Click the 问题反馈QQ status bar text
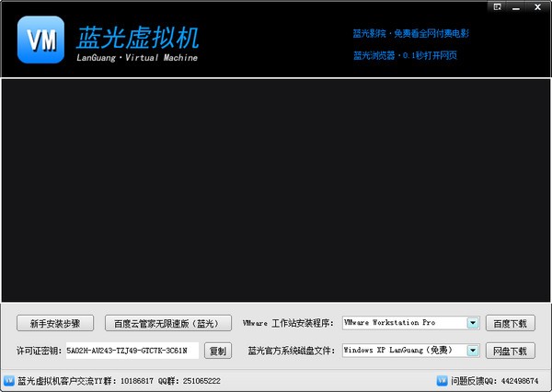Viewport: 552px width, 392px height. (495, 380)
